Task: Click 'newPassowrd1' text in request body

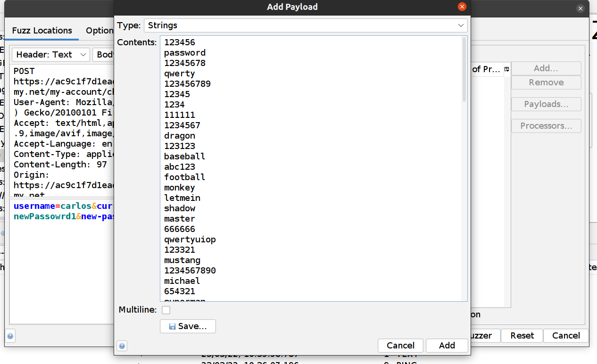Action: [45, 217]
